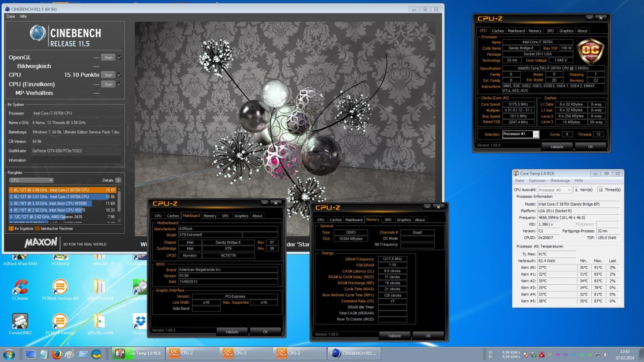
Task: Click Validate in top-right CPU-Z CPU window
Action: click(x=557, y=147)
